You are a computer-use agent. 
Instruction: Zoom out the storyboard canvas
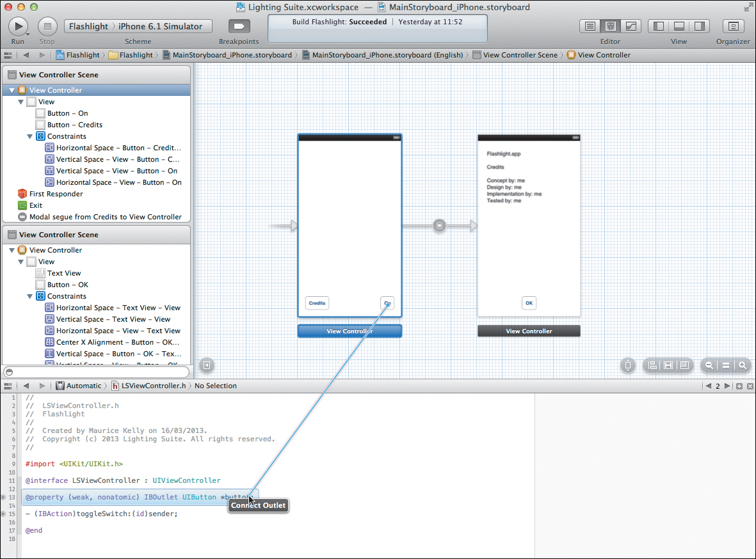click(x=709, y=365)
